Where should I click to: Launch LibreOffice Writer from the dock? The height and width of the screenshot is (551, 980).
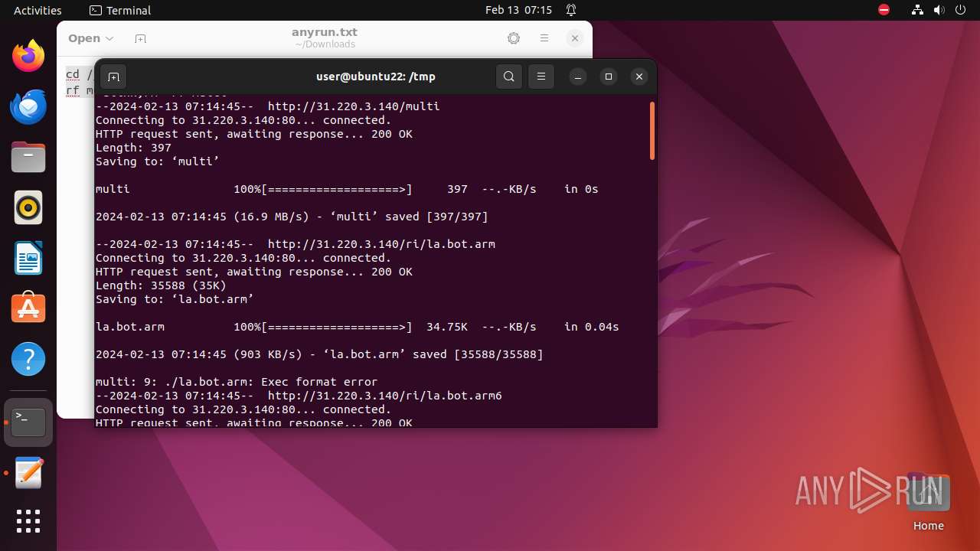28,259
